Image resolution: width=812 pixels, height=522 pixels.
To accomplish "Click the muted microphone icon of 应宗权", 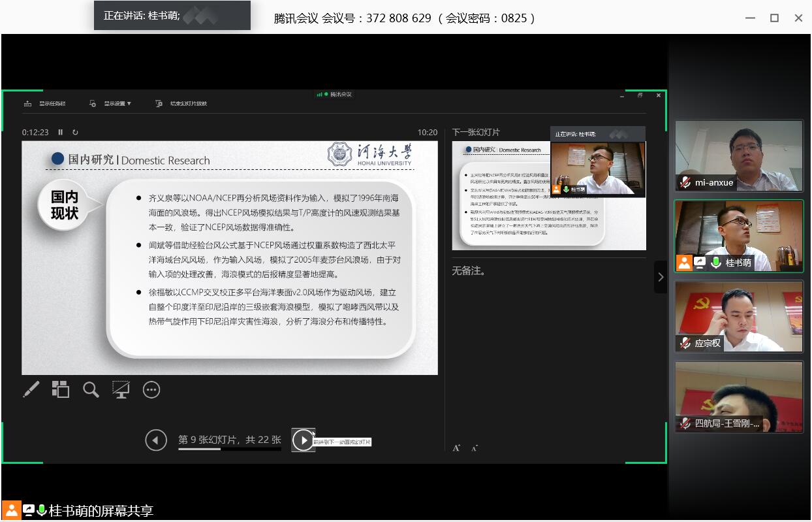I will (685, 343).
